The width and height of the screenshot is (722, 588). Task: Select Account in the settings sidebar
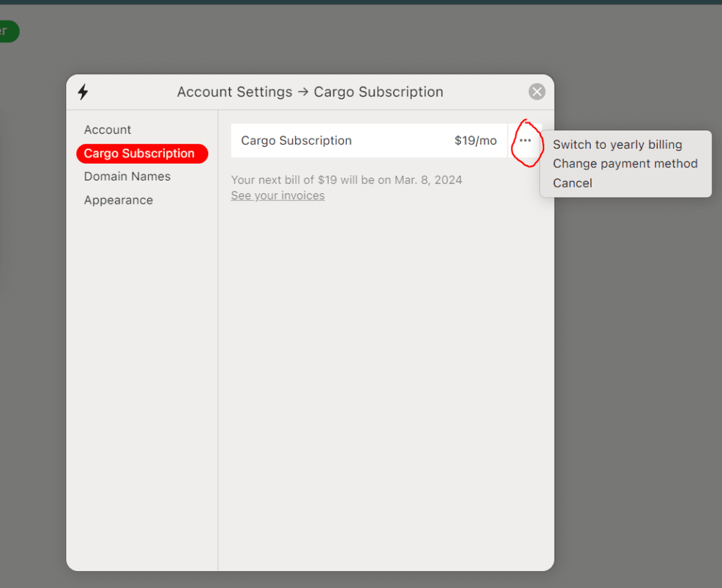click(107, 130)
